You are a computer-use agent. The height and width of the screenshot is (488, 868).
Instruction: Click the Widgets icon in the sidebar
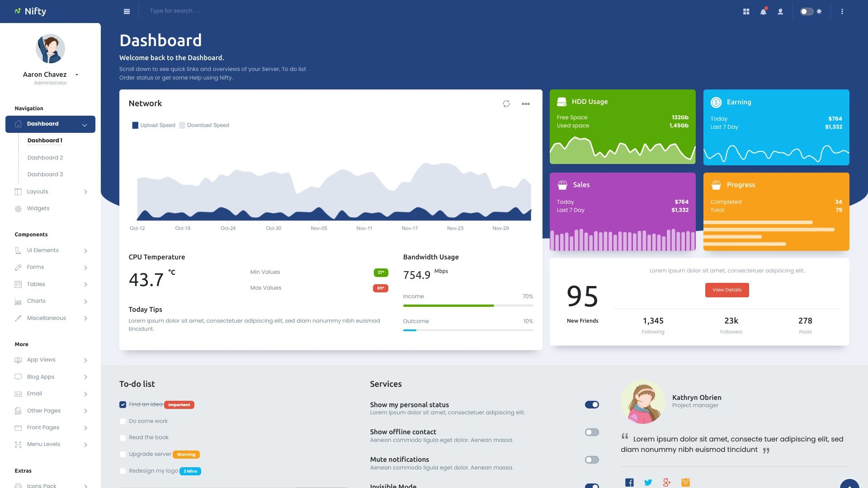(x=18, y=208)
